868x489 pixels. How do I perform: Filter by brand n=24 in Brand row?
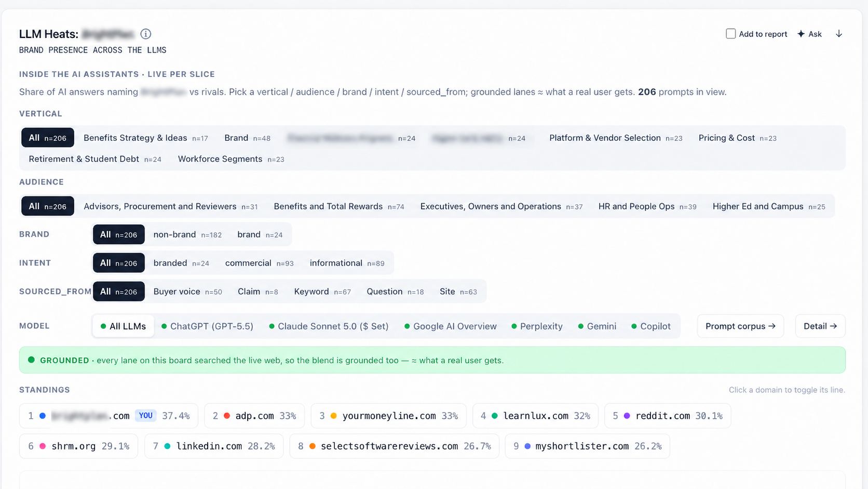point(260,234)
